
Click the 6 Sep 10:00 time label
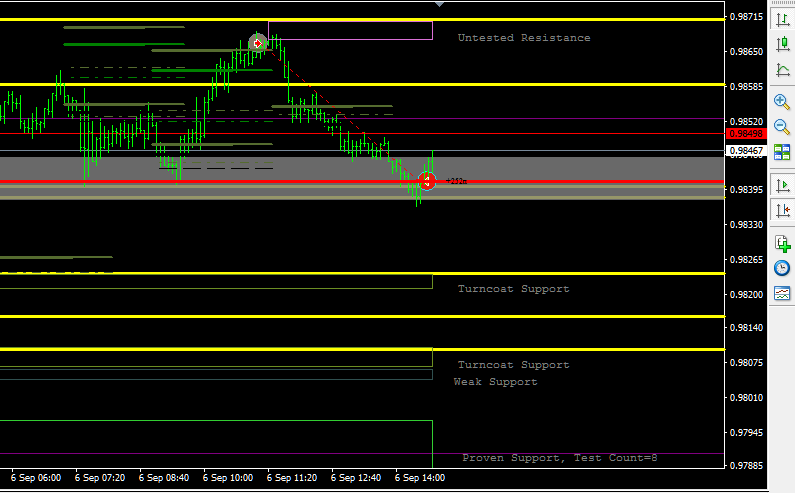tap(228, 478)
